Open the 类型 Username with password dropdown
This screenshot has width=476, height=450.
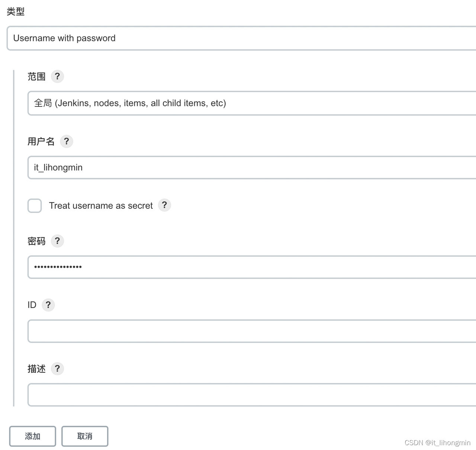tap(242, 38)
